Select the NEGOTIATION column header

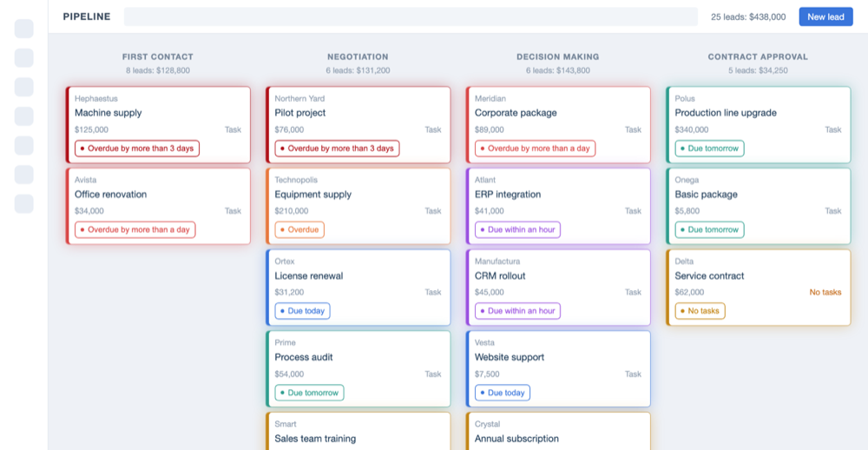coord(358,56)
